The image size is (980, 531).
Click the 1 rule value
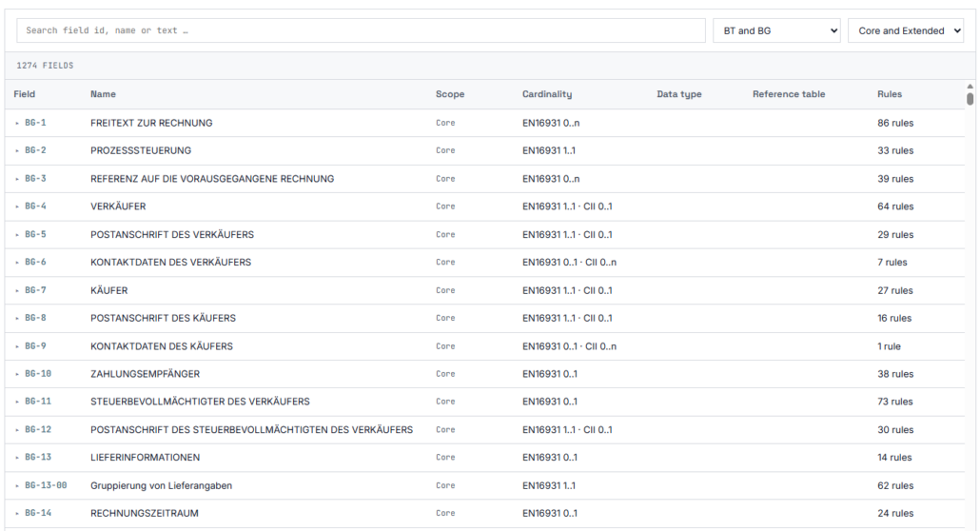[x=889, y=345]
